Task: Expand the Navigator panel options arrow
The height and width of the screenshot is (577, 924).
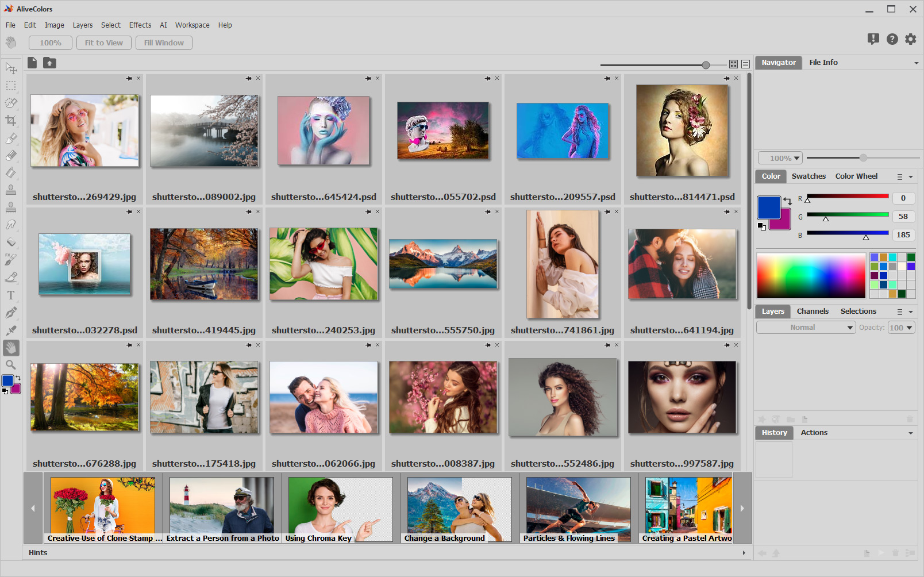Action: click(x=917, y=63)
